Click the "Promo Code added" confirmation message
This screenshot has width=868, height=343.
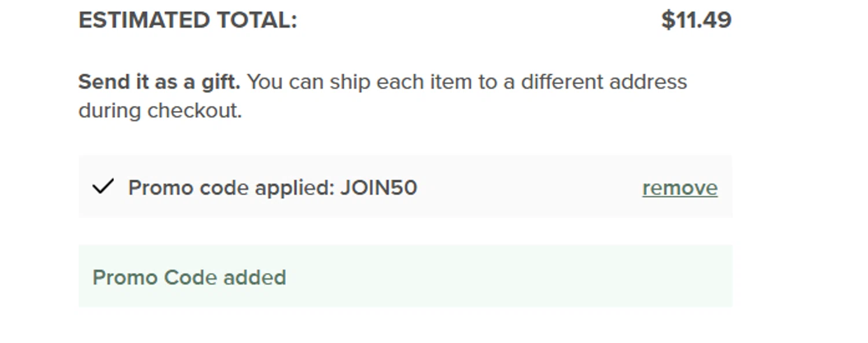pos(189,278)
